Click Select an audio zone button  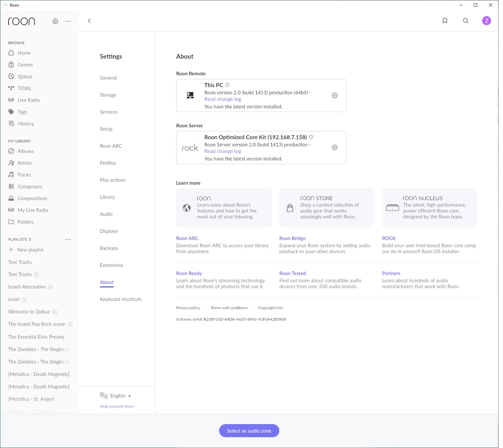click(249, 431)
